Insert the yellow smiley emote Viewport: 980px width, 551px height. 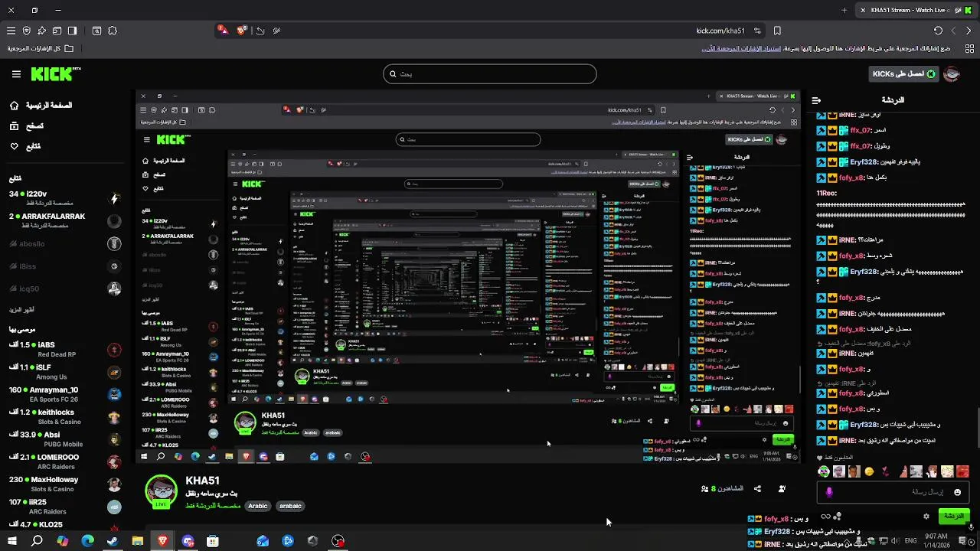[x=869, y=471]
